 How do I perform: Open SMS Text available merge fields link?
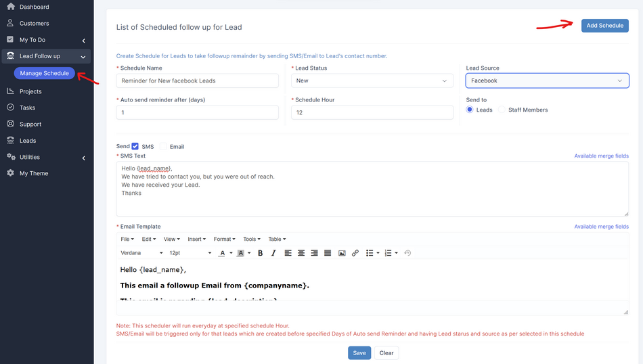pos(601,156)
